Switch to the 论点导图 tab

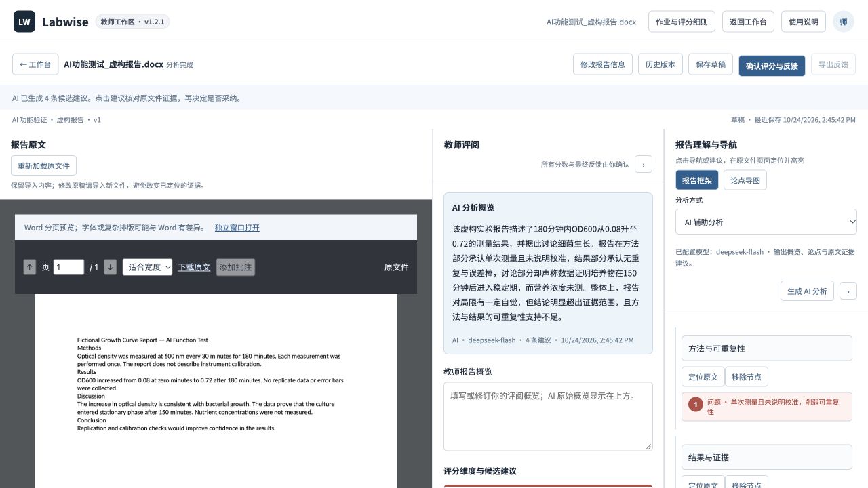click(745, 180)
